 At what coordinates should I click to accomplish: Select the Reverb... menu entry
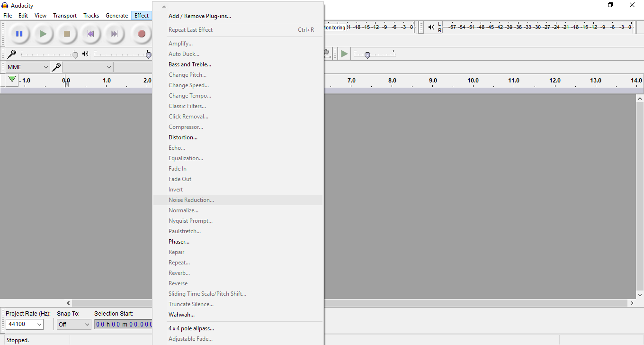(238, 273)
